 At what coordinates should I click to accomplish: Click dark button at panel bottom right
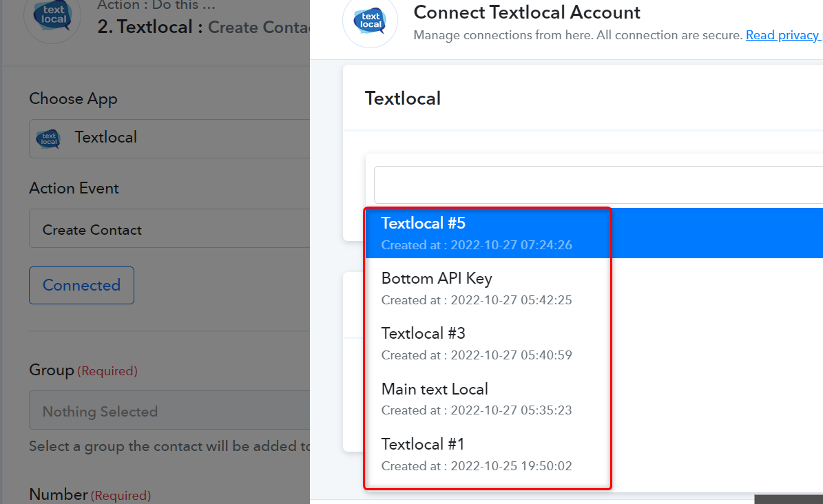coord(789,499)
